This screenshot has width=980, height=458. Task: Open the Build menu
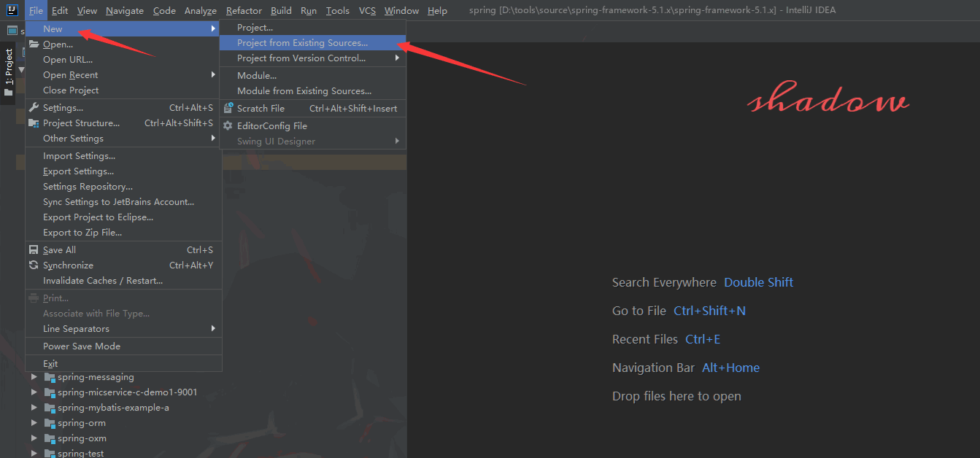tap(281, 10)
